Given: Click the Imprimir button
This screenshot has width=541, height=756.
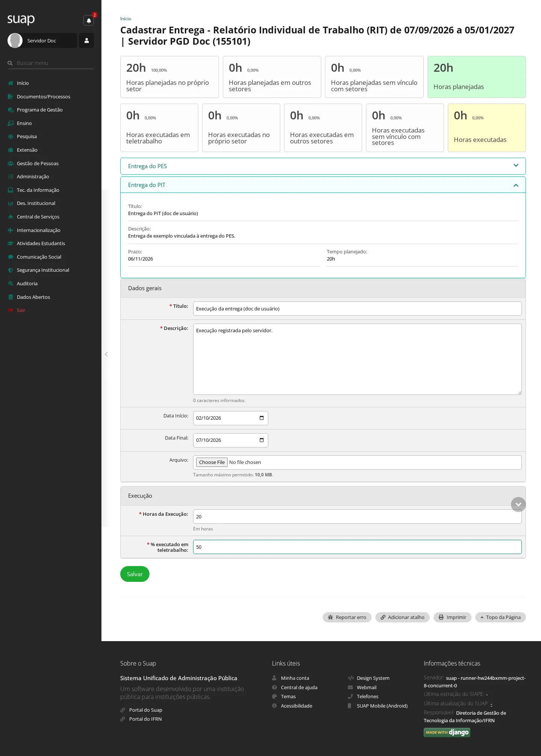Looking at the screenshot, I should pyautogui.click(x=452, y=617).
